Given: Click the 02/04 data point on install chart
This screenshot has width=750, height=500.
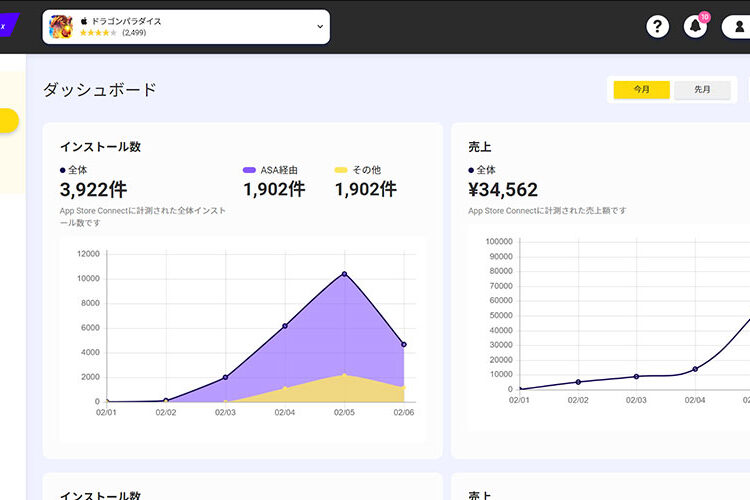Looking at the screenshot, I should [x=285, y=326].
